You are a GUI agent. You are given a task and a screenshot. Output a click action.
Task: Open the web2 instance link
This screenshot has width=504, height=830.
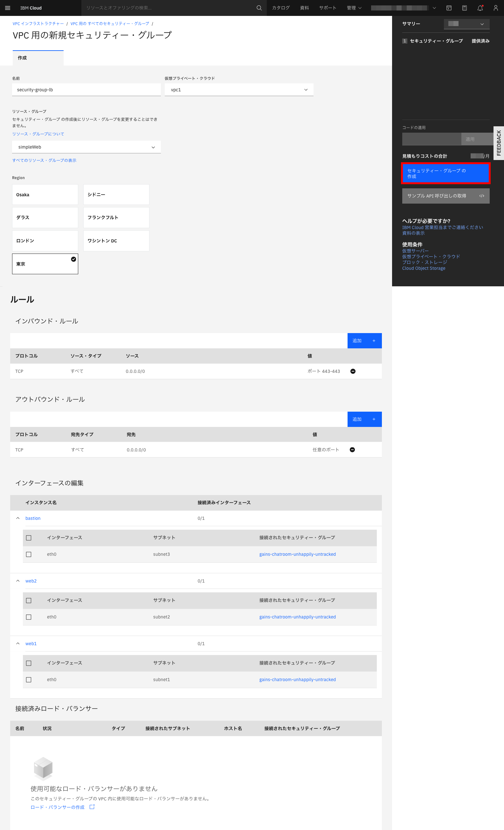coord(31,581)
